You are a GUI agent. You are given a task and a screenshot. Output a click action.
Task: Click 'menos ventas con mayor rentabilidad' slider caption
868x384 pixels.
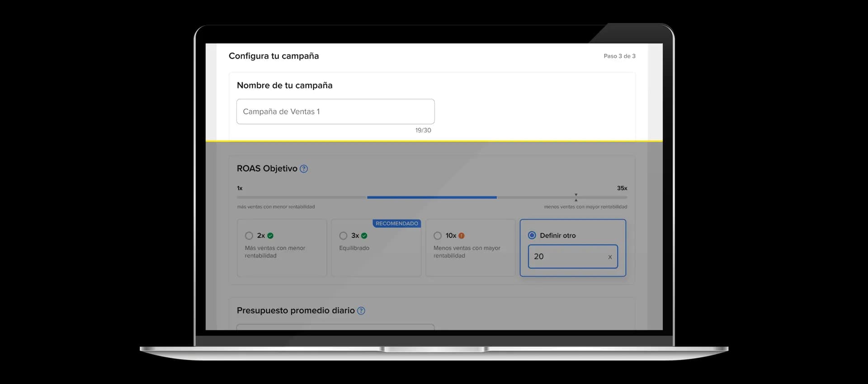click(x=585, y=207)
